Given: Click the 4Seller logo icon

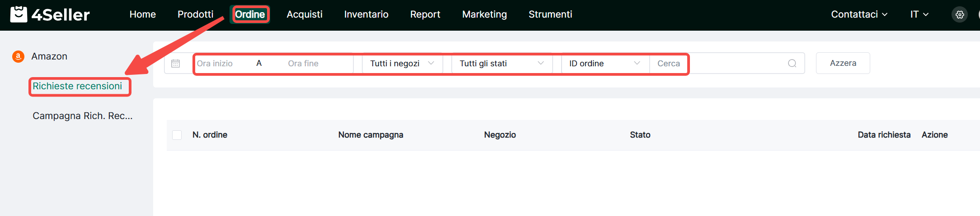Looking at the screenshot, I should point(19,14).
